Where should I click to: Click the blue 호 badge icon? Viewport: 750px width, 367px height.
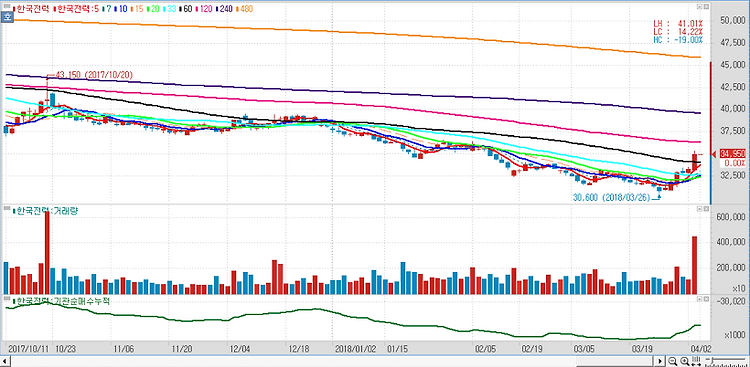click(x=7, y=17)
